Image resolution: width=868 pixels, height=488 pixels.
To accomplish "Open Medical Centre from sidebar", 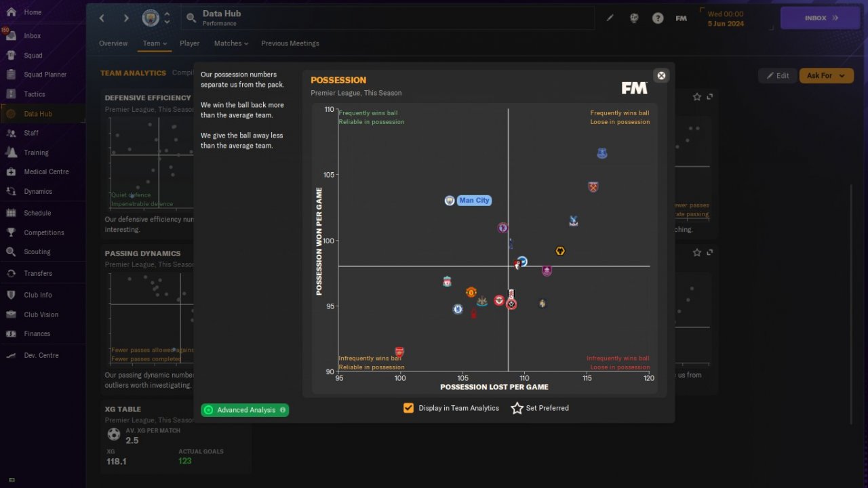I will 46,171.
